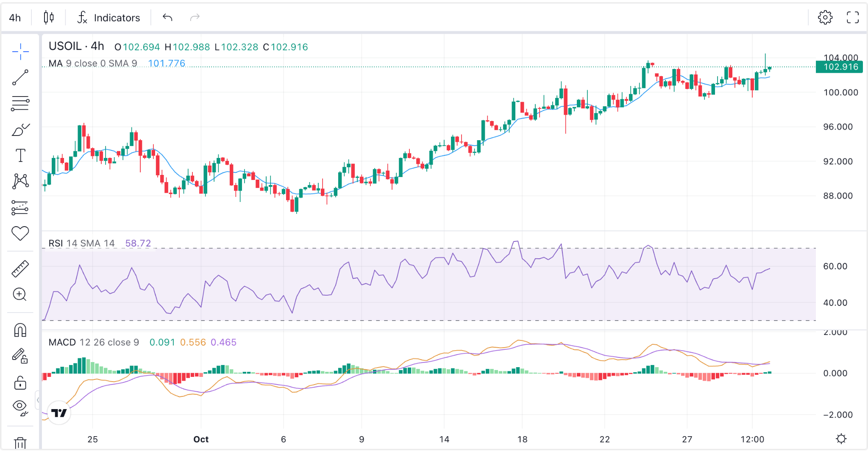Activate the zoom in tool
Image resolution: width=868 pixels, height=451 pixels.
tap(20, 295)
